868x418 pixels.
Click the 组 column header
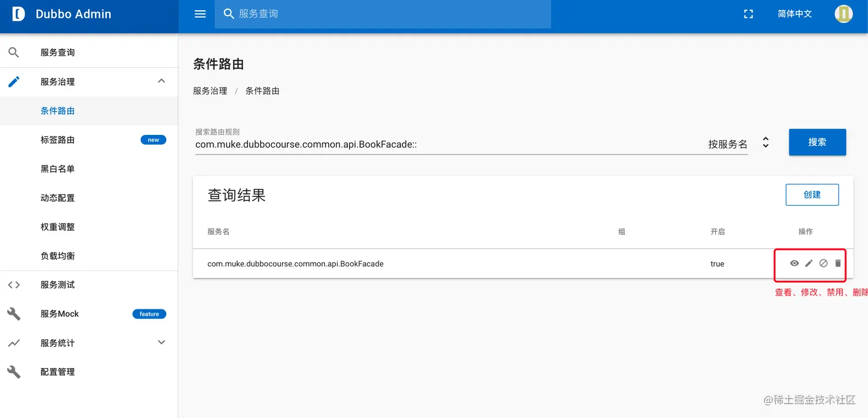tap(622, 231)
